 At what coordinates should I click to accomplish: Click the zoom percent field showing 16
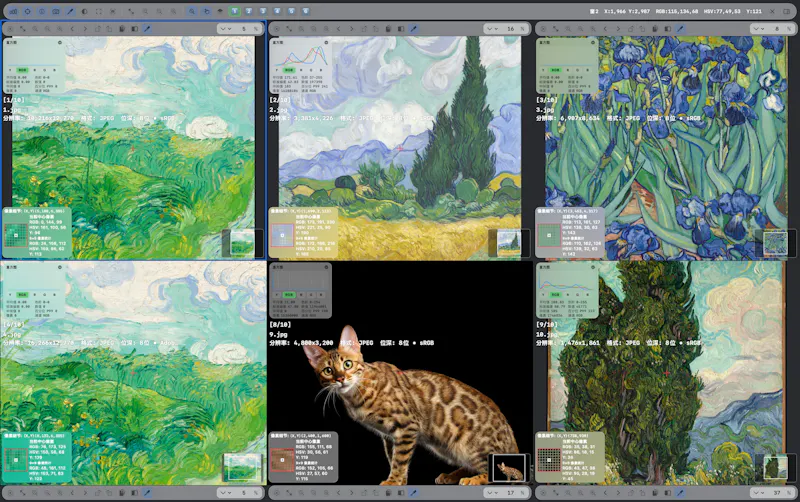[x=513, y=29]
